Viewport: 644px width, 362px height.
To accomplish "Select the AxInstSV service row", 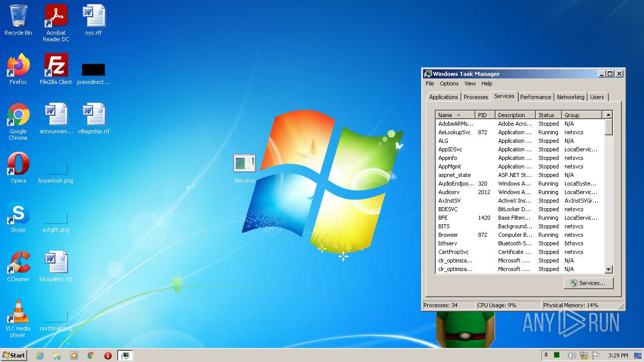I will [x=520, y=201].
